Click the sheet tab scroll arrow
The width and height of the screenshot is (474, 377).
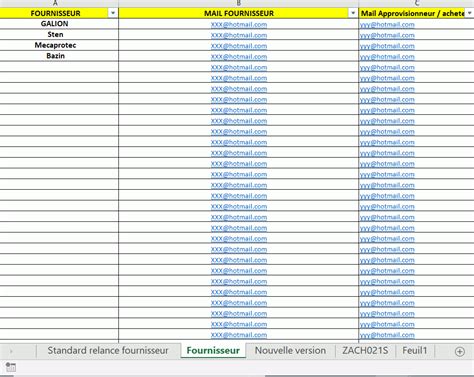point(11,351)
